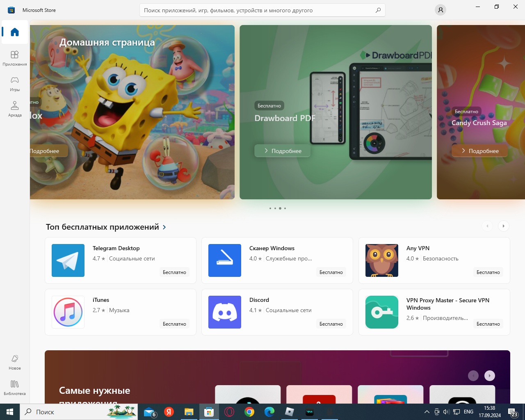The image size is (525, 420).
Task: Focus the Store search field
Action: [262, 10]
